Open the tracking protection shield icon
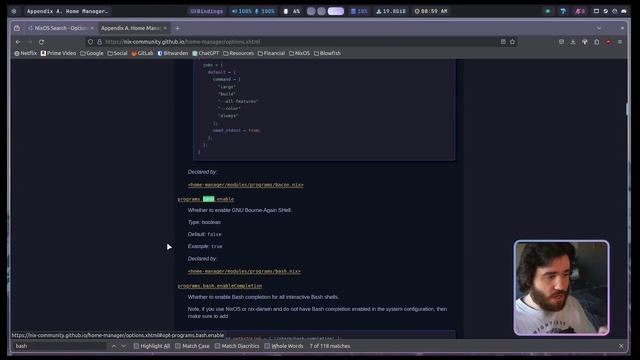Image resolution: width=640 pixels, height=360 pixels. [x=90, y=42]
